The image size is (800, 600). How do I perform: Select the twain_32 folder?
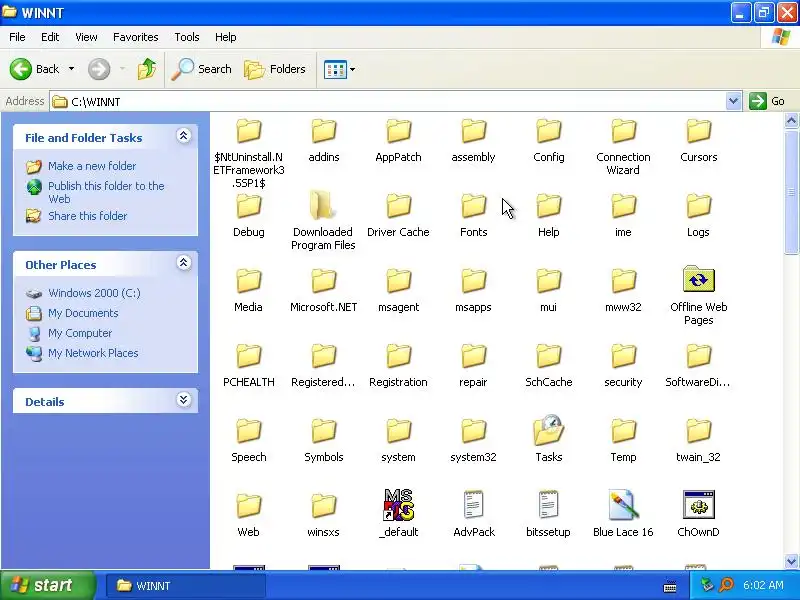coord(698,440)
